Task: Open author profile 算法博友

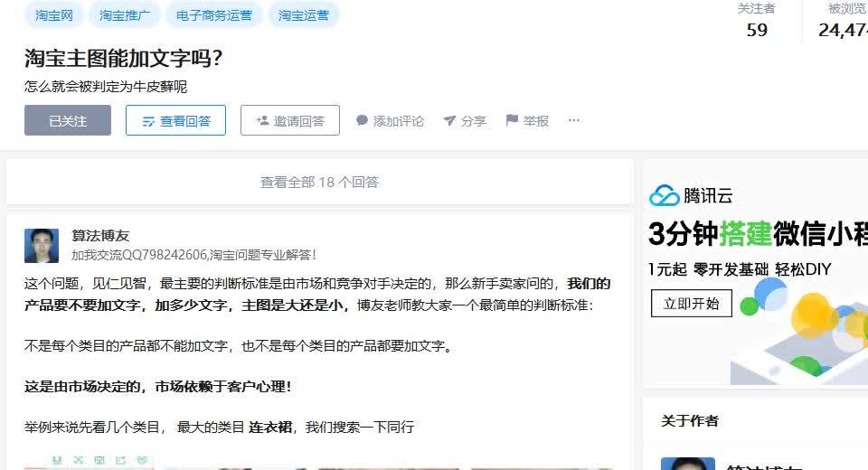Action: point(100,236)
